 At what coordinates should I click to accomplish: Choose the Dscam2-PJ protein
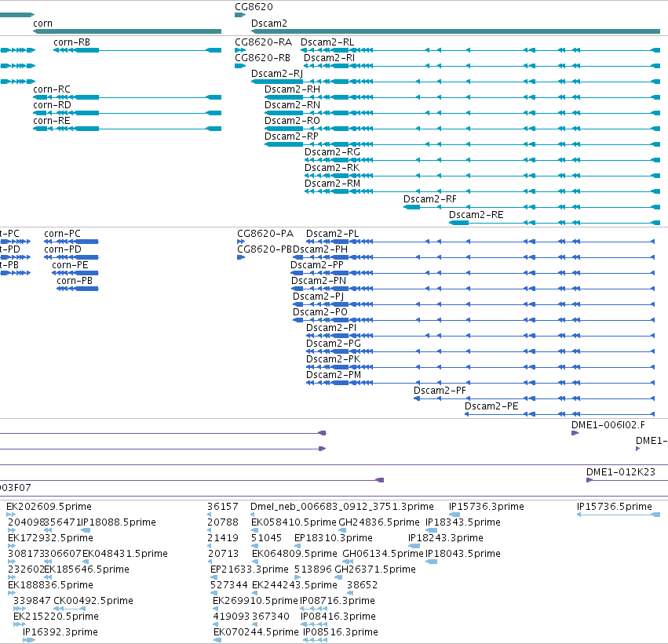coord(318,297)
